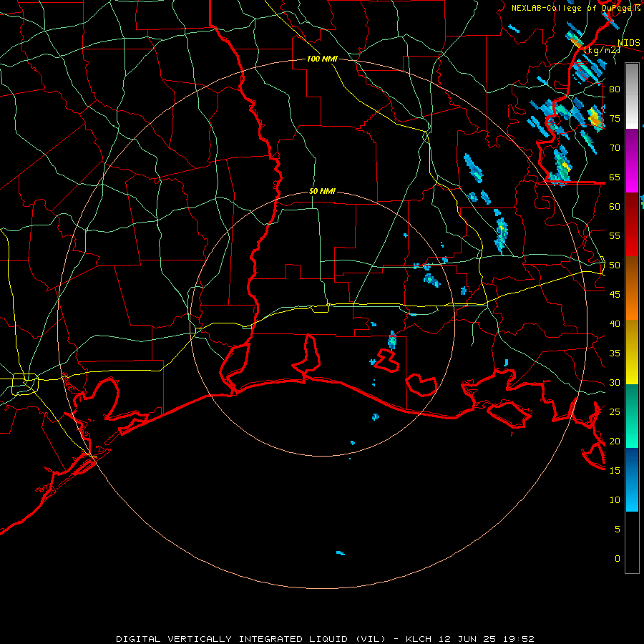The height and width of the screenshot is (644, 644).
Task: Click the NIDS label above the legend
Action: (x=629, y=43)
